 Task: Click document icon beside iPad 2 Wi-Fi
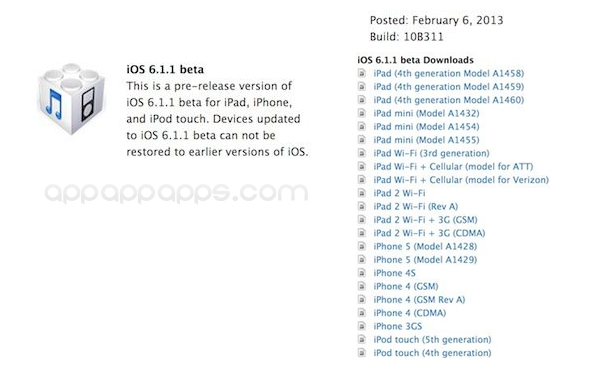362,193
